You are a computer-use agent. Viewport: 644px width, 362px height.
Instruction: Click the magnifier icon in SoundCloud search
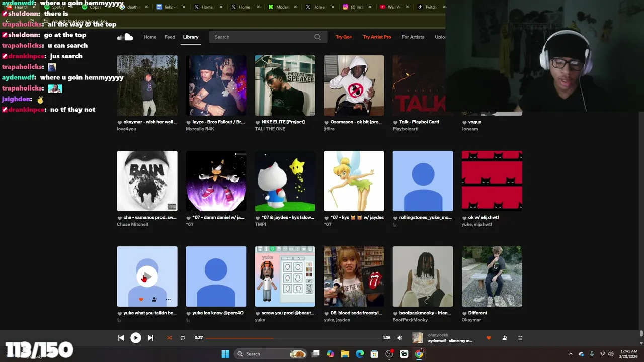(317, 37)
